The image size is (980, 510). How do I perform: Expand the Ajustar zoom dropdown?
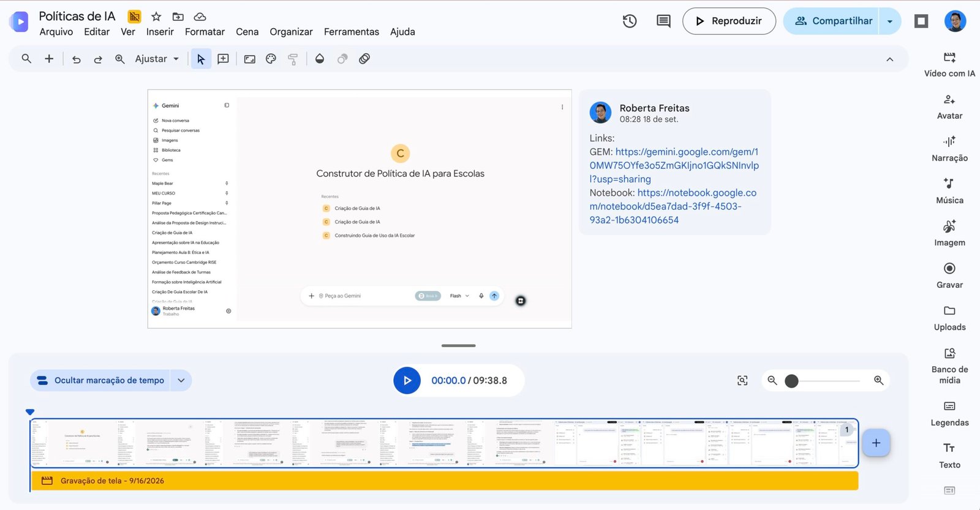[157, 59]
